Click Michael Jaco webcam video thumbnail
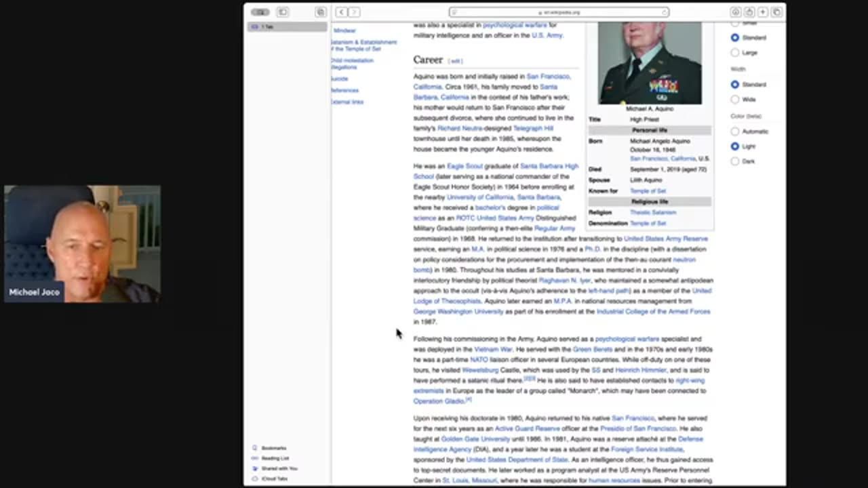Viewport: 868px width, 488px height. point(82,244)
